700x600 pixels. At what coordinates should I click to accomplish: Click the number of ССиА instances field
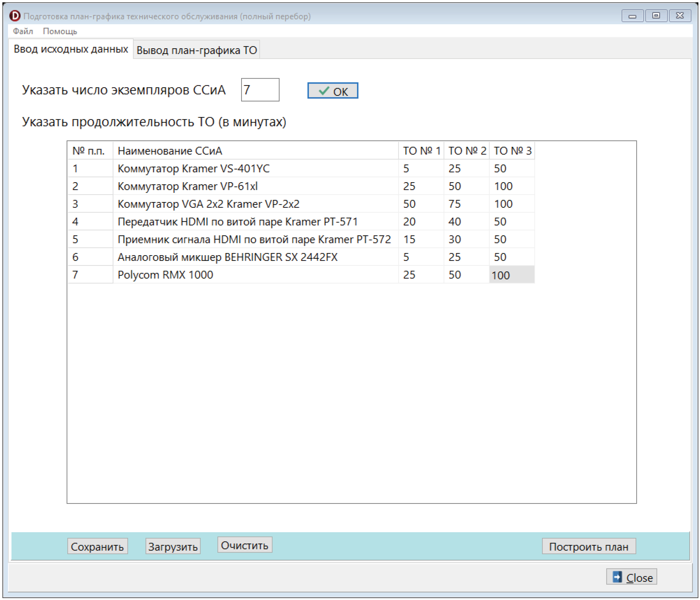pos(260,90)
